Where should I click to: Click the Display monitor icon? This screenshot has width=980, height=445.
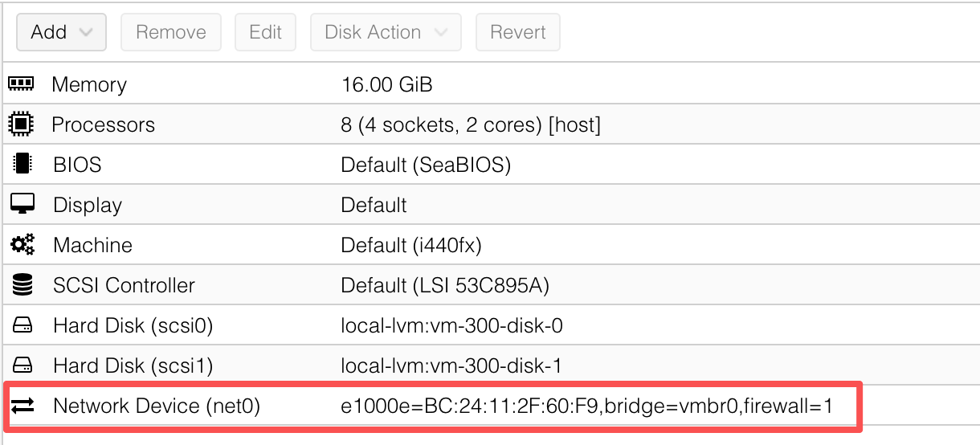[22, 204]
